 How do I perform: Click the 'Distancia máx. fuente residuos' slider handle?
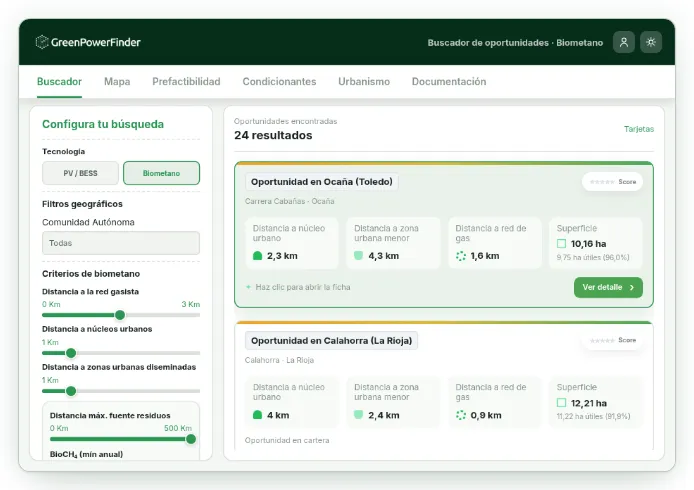coord(191,439)
